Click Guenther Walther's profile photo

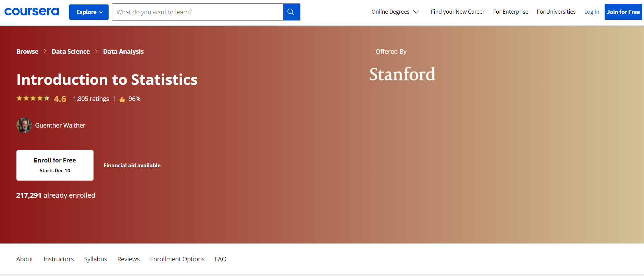(24, 126)
